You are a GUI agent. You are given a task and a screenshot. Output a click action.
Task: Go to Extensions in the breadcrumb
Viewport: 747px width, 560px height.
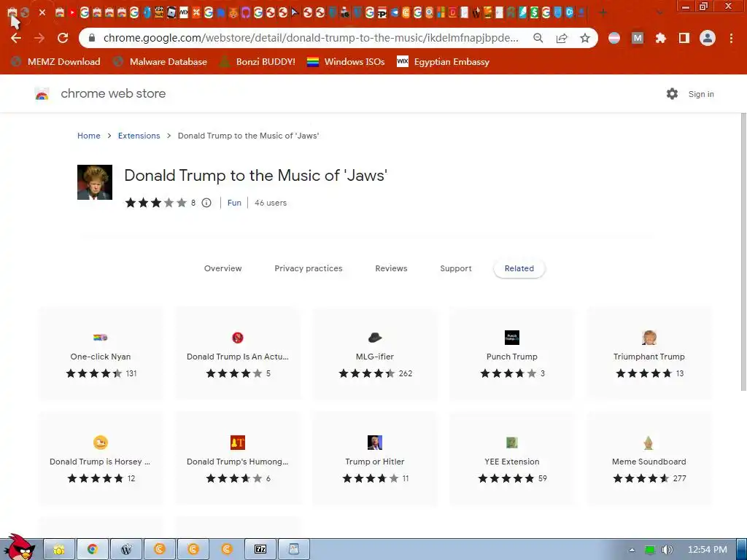tap(139, 136)
